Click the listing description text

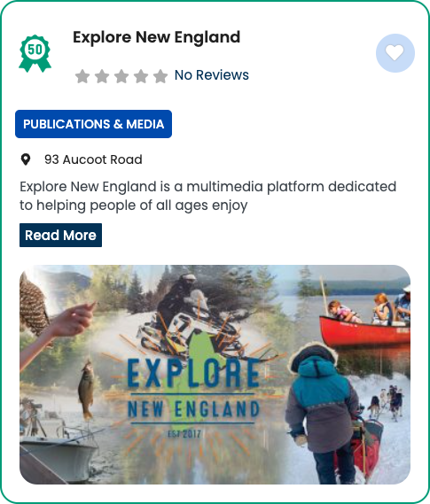click(x=207, y=196)
